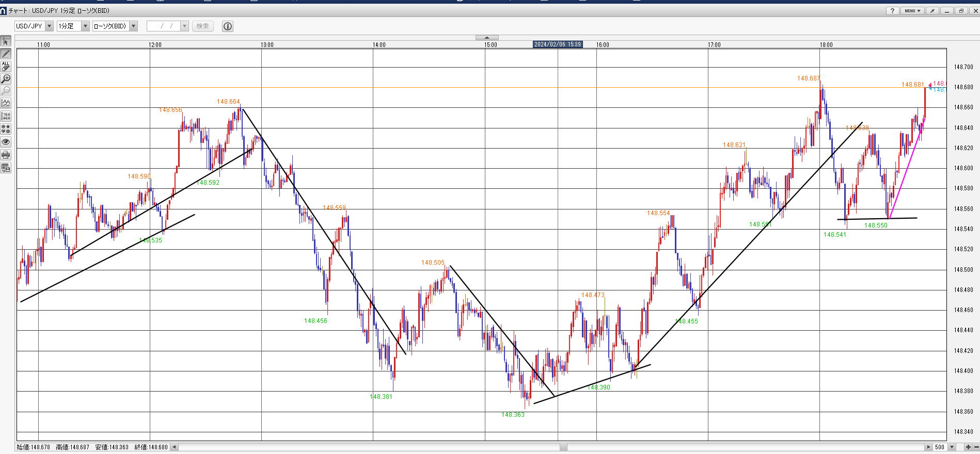980x454 pixels.
Task: Print the chart using the printer icon
Action: click(6, 155)
